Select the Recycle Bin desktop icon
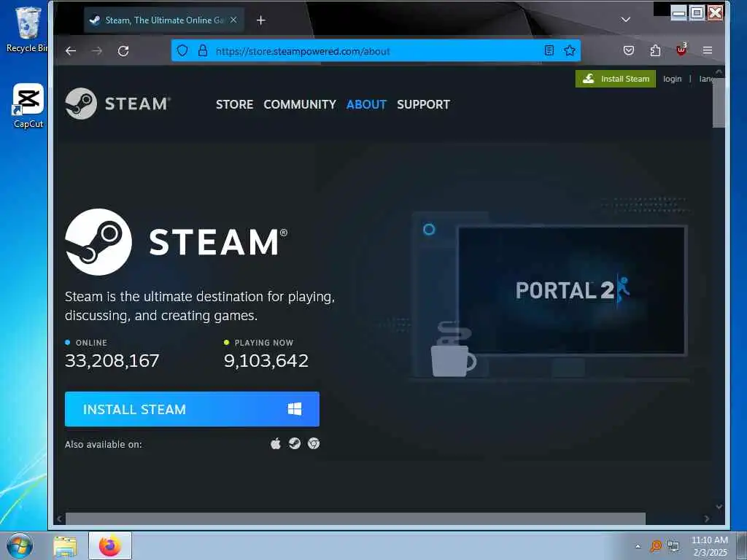This screenshot has width=747, height=560. click(27, 29)
